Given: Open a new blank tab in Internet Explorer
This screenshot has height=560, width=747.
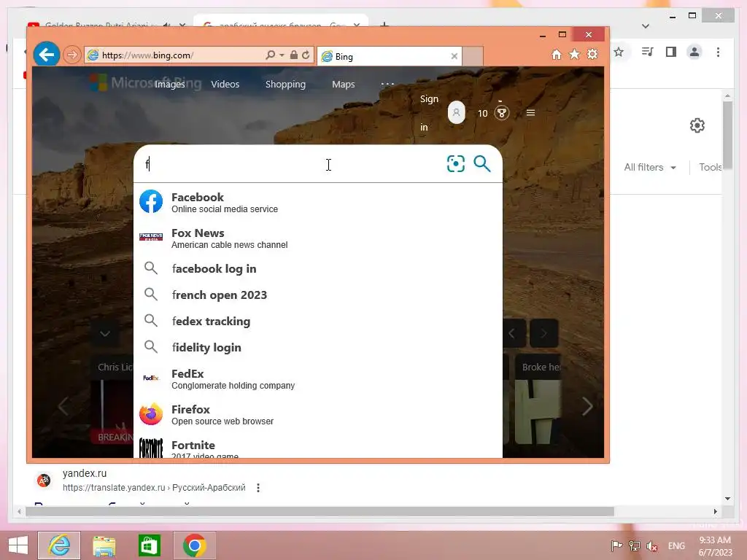Looking at the screenshot, I should click(x=473, y=56).
